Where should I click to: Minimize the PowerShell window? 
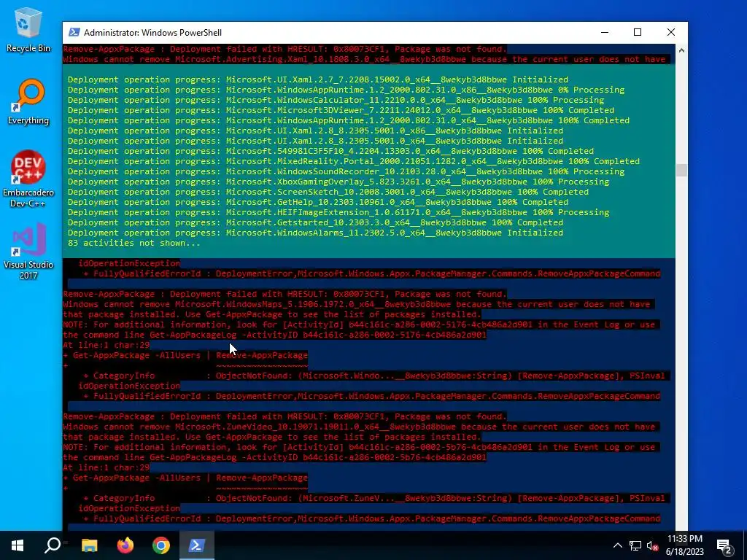[x=605, y=32]
